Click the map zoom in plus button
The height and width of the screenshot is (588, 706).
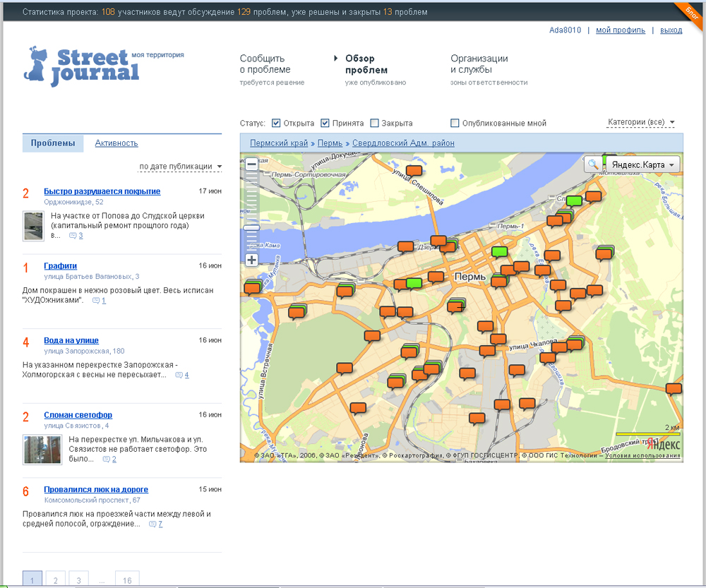[251, 260]
